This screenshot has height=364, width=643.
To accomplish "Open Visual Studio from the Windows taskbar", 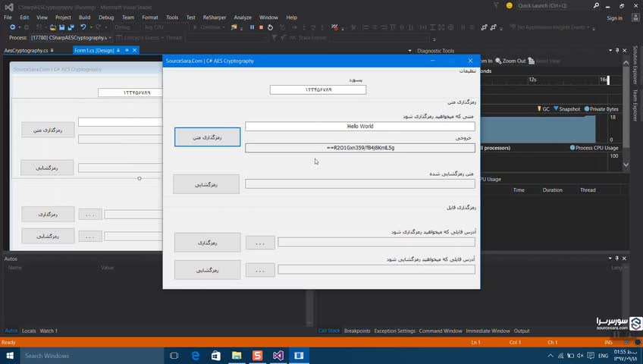I will [278, 356].
